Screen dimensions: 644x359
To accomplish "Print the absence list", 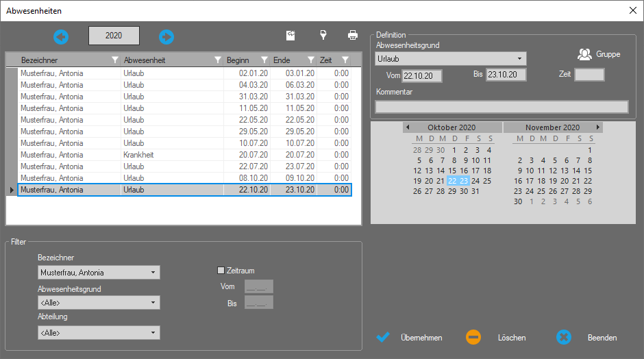I will click(x=352, y=35).
